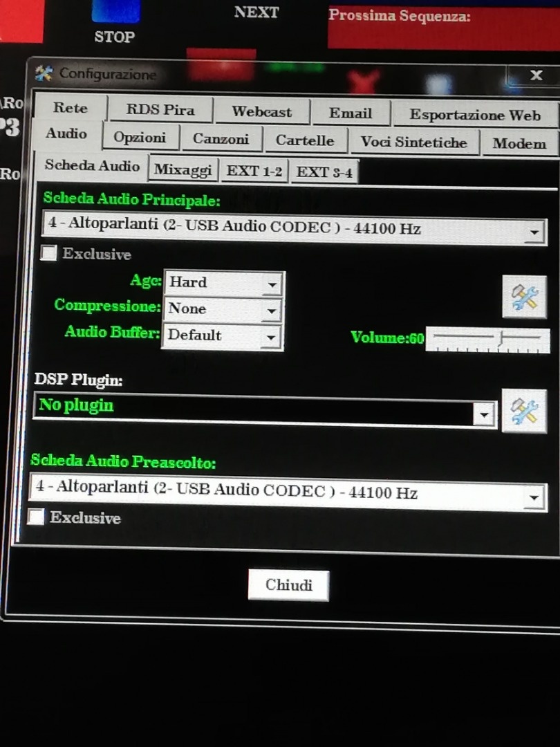Expand Scheda Audio Principale device dropdown

(534, 233)
